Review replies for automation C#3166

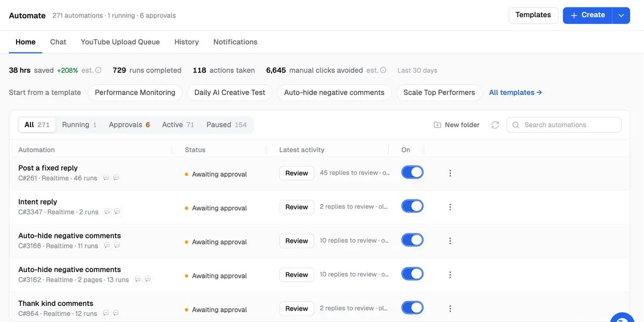point(297,241)
